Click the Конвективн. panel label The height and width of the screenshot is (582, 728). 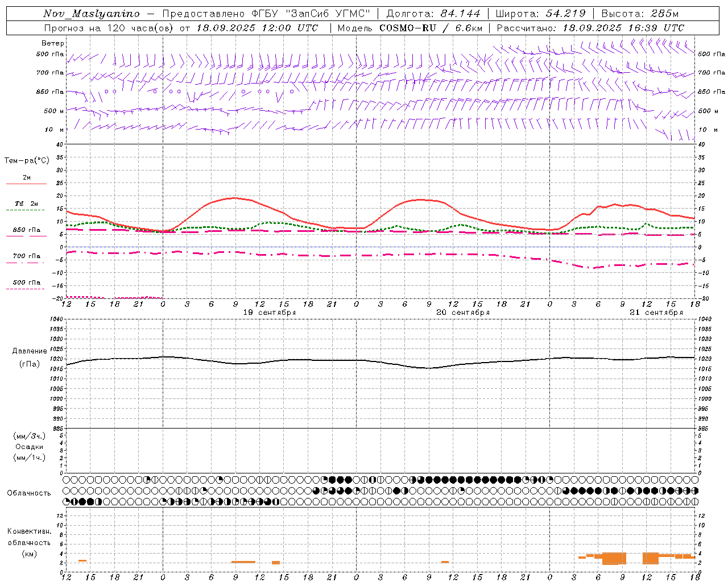[x=29, y=531]
